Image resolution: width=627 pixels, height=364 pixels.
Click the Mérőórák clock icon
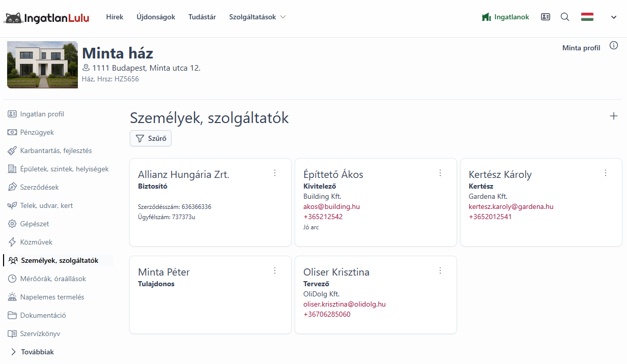[x=12, y=279]
